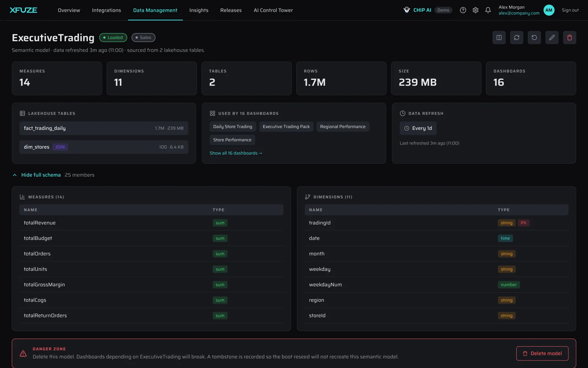This screenshot has width=588, height=368.
Task: Select the fact_trading_daily table row
Action: 104,128
